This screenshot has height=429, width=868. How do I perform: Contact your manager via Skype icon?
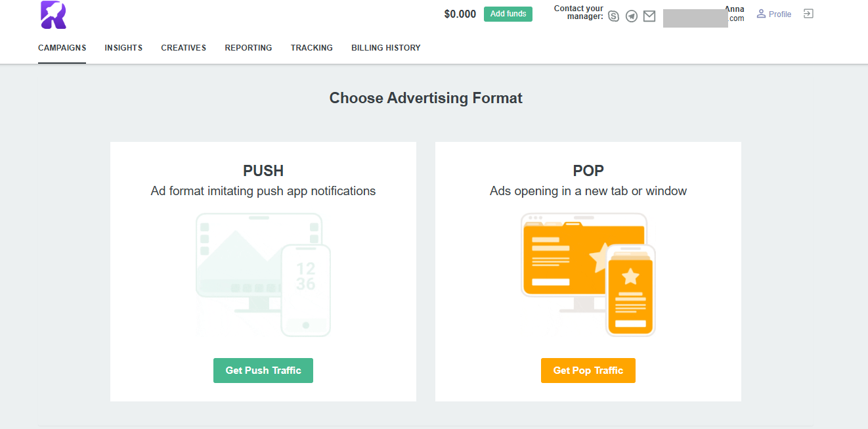[614, 16]
